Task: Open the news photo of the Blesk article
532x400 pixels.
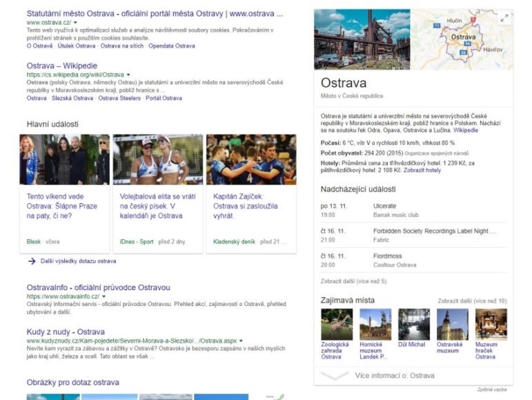Action: (x=64, y=160)
